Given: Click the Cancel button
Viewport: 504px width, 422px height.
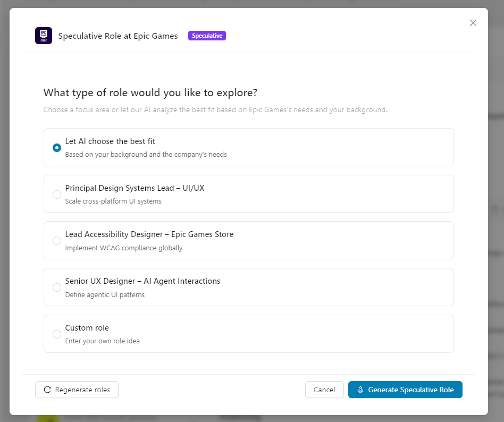Looking at the screenshot, I should 324,390.
